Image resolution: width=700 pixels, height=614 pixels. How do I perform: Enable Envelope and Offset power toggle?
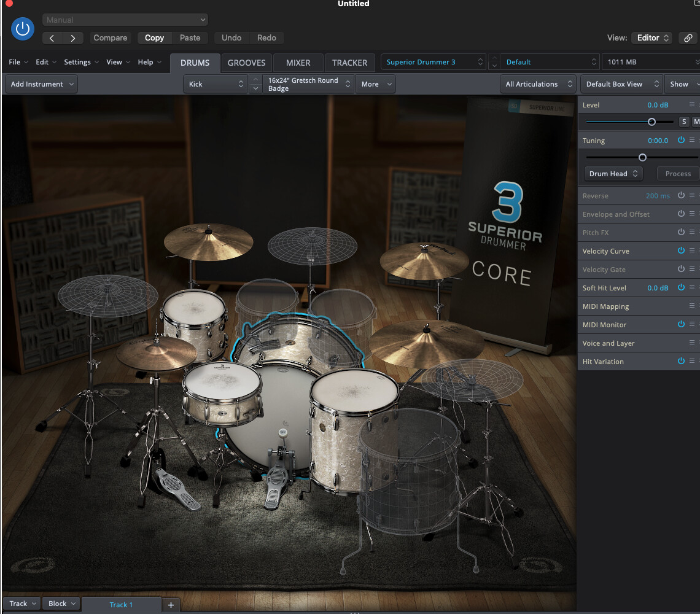coord(681,214)
